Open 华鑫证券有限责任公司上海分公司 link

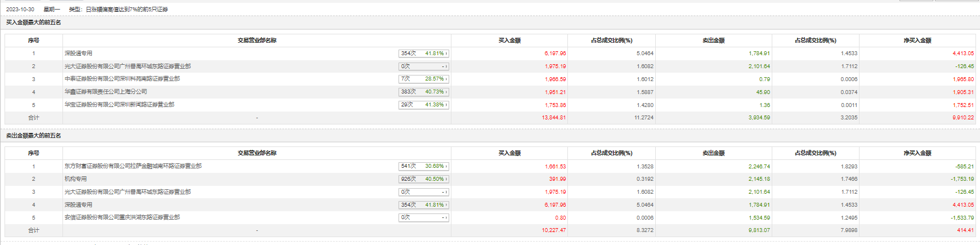pyautogui.click(x=106, y=92)
